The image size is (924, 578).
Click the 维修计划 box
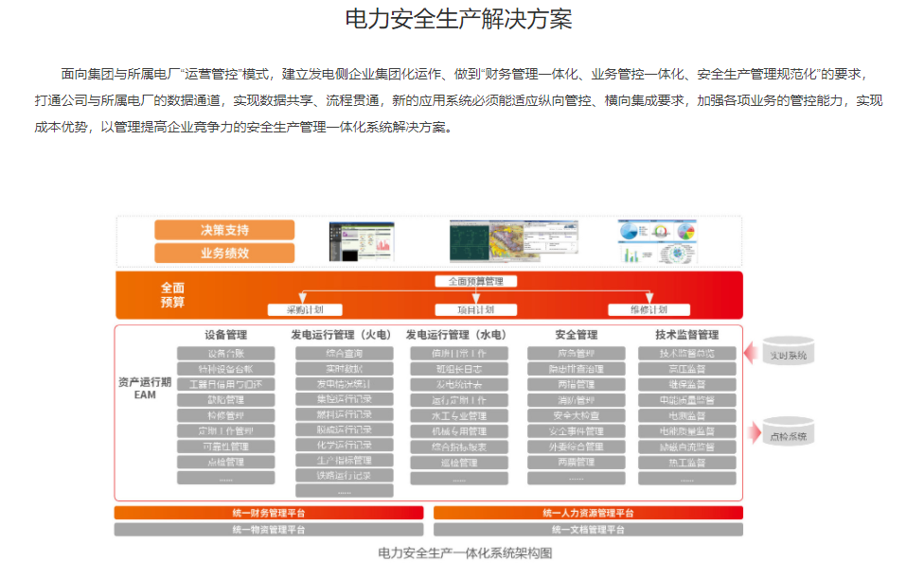(x=649, y=309)
